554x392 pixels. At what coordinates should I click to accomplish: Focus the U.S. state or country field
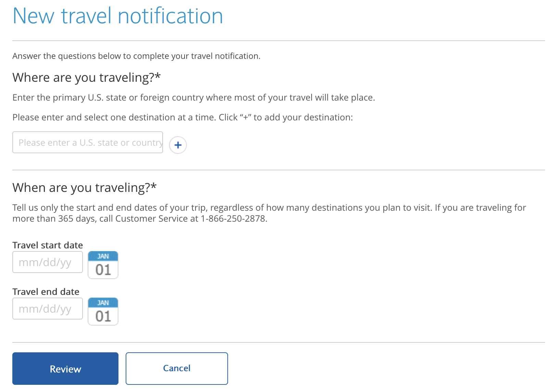coord(88,142)
